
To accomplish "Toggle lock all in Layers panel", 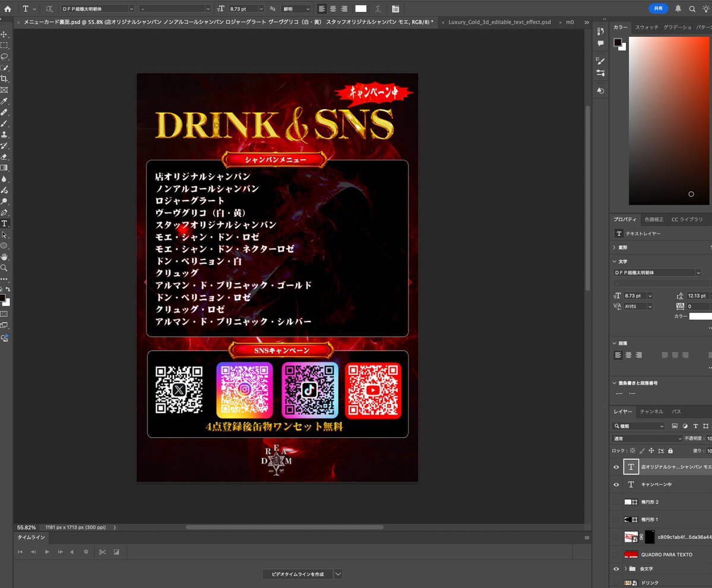I will (x=670, y=450).
